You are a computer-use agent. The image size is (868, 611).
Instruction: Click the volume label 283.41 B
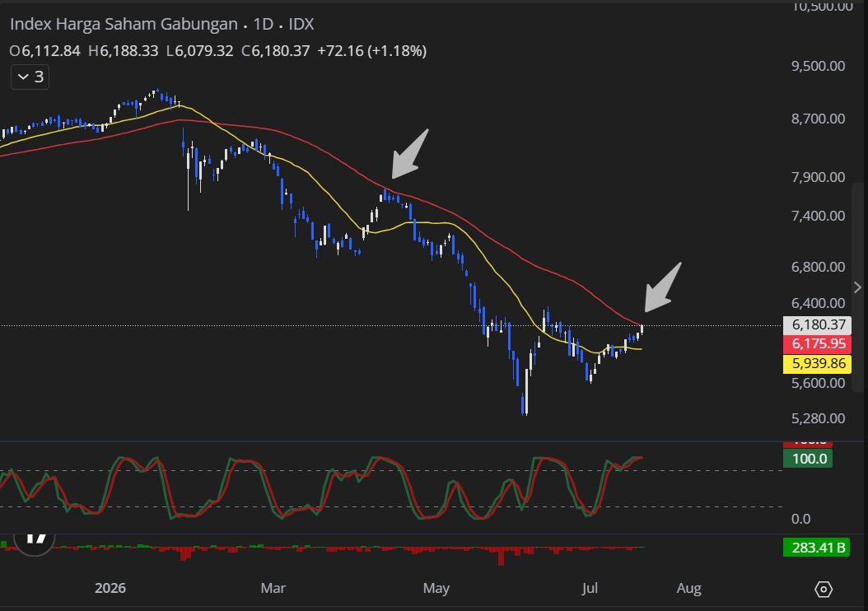point(817,548)
